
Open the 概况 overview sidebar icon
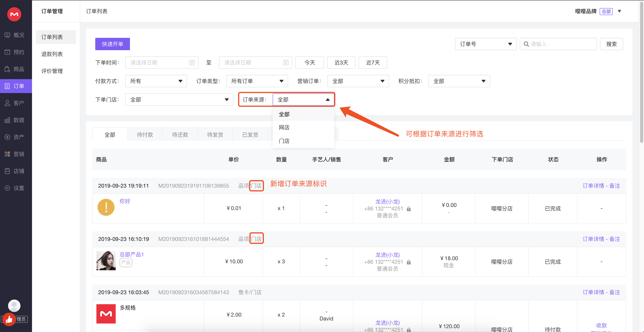[x=8, y=35]
